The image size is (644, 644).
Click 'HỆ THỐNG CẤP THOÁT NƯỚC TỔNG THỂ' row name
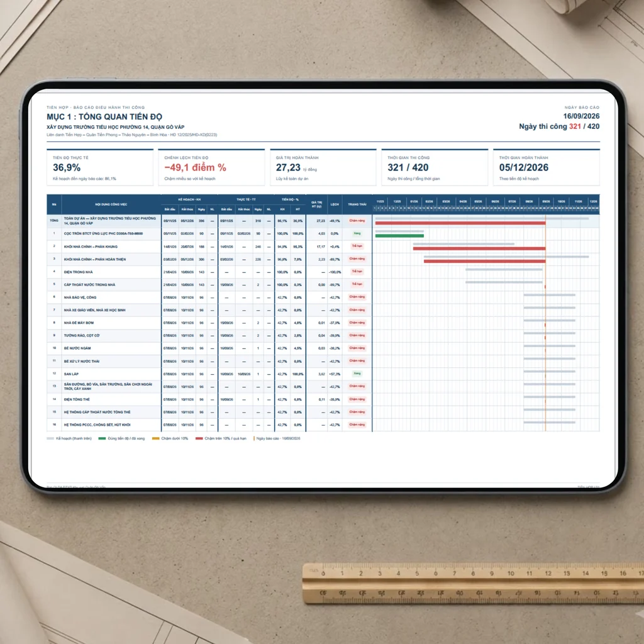pos(97,412)
